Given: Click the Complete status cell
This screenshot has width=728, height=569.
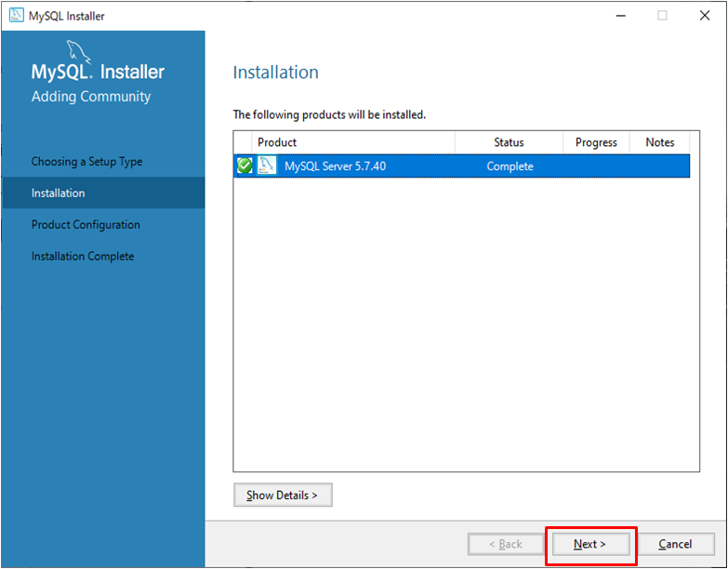Looking at the screenshot, I should click(x=510, y=166).
